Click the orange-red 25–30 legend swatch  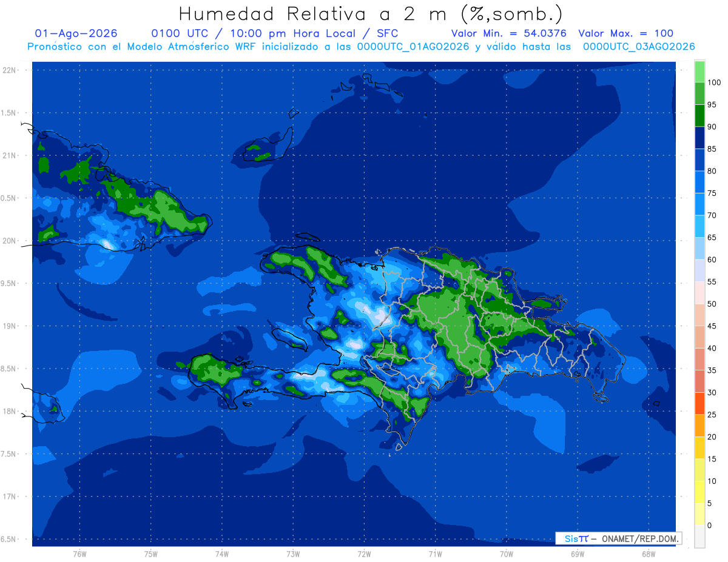click(699, 404)
